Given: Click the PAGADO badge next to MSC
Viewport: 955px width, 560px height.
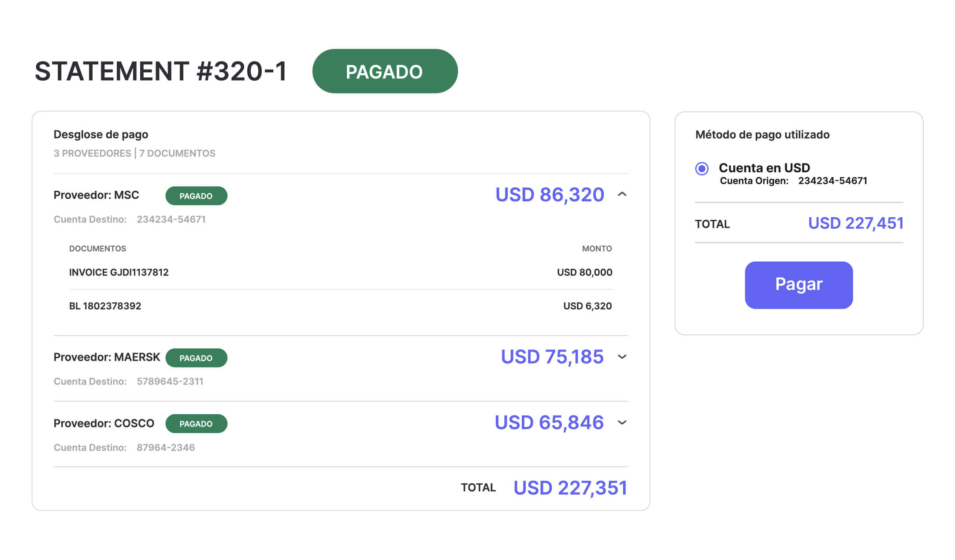Looking at the screenshot, I should click(x=196, y=196).
